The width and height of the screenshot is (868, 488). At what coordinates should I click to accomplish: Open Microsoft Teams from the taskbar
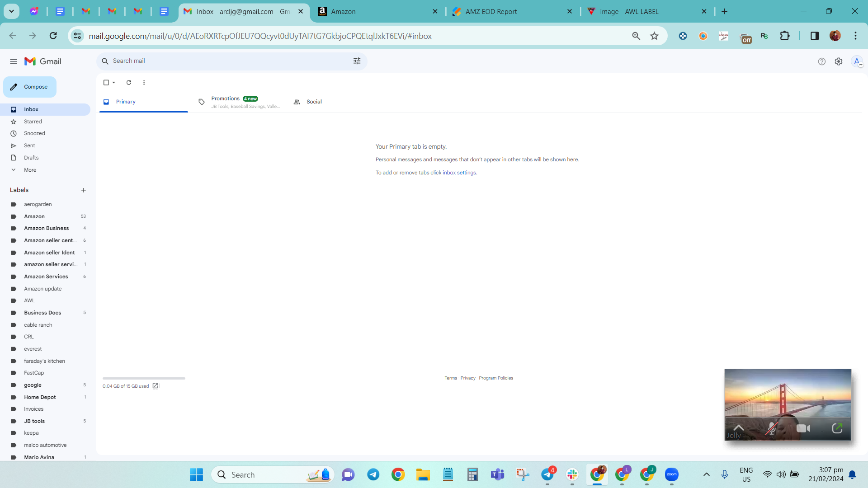point(497,474)
